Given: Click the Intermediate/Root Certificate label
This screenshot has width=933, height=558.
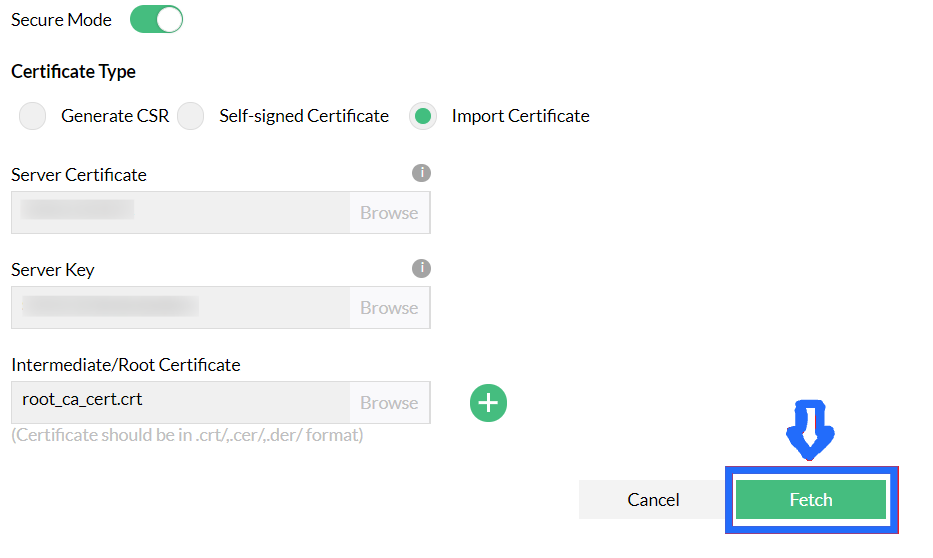Looking at the screenshot, I should (x=125, y=365).
